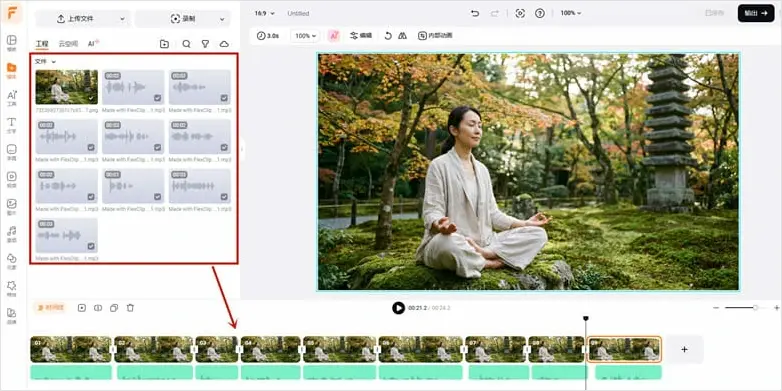
Task: Toggle checkbox on first audio file right of the image
Action: (x=158, y=98)
